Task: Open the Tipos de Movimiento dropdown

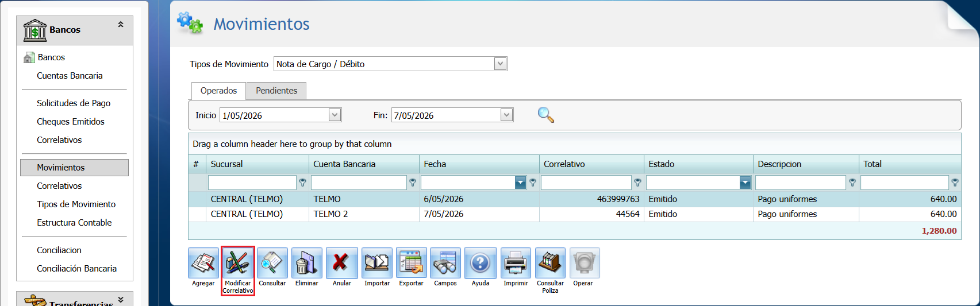Action: pos(501,64)
